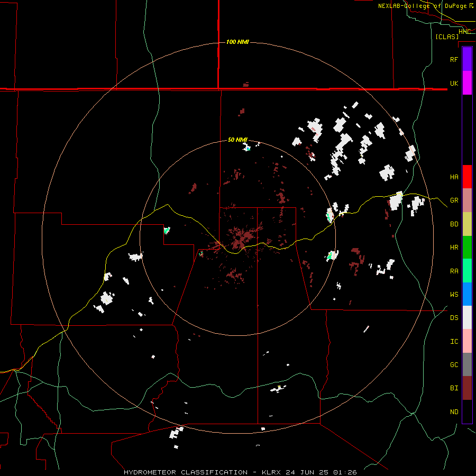Click the DS white legend swatch
476x476 pixels.
[467, 317]
